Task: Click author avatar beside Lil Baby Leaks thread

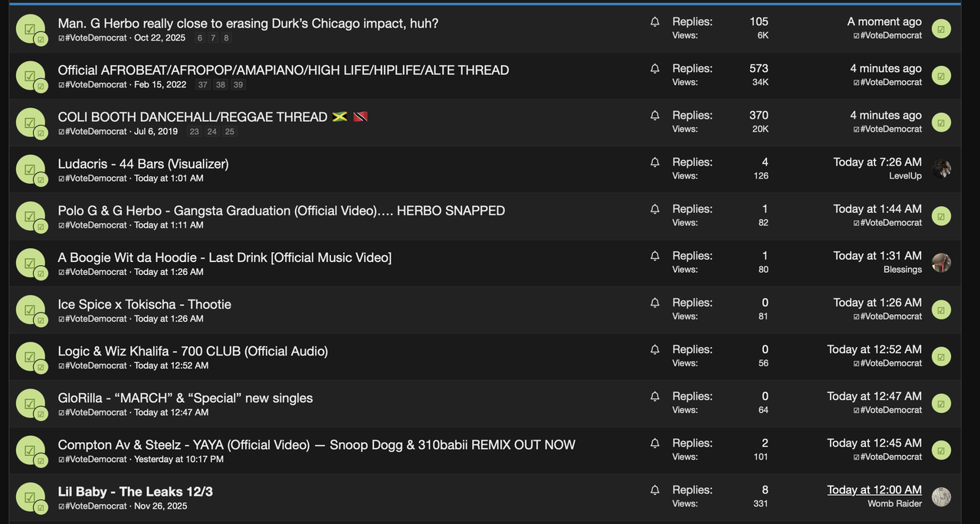Action: (31, 496)
